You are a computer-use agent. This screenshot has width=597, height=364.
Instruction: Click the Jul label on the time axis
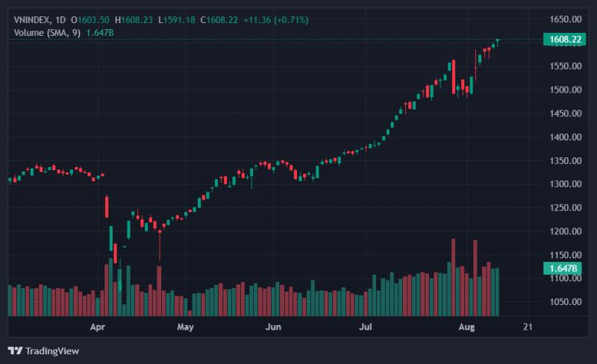[x=366, y=327]
